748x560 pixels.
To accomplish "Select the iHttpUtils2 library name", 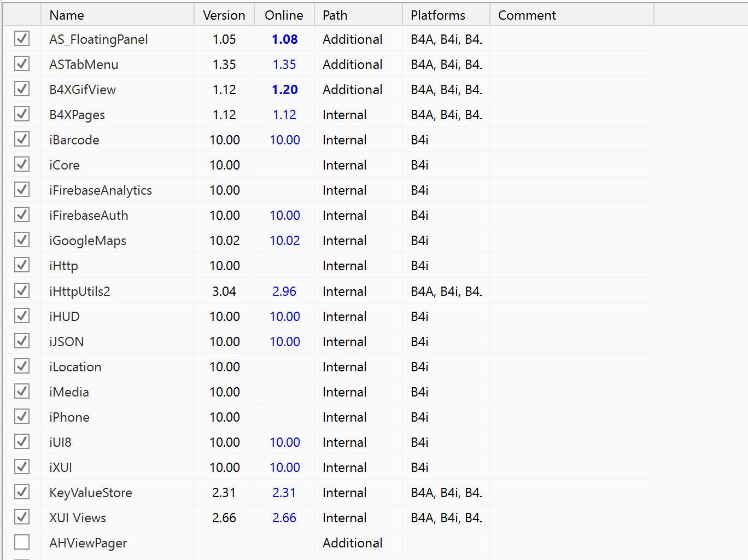I will point(80,291).
